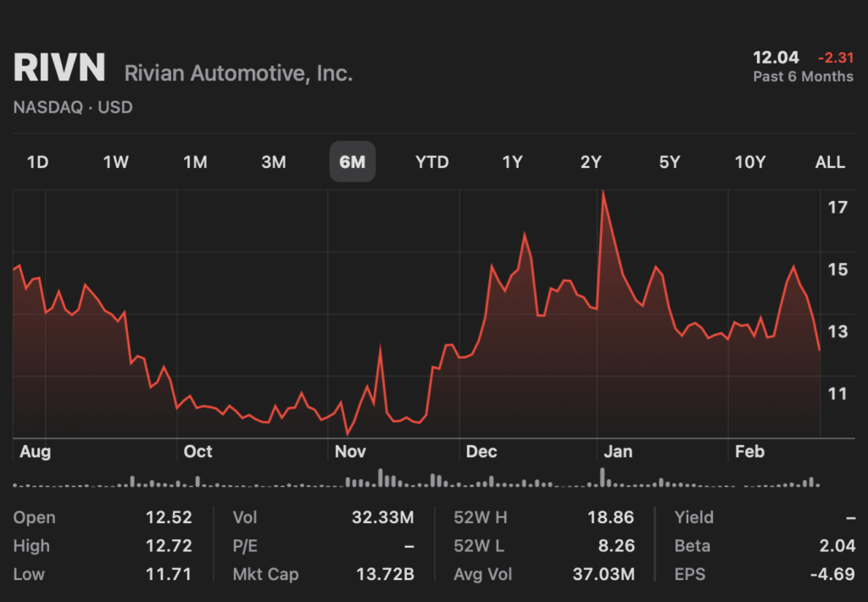Click the P/E label
Screen dimensions: 868x602
(245, 545)
